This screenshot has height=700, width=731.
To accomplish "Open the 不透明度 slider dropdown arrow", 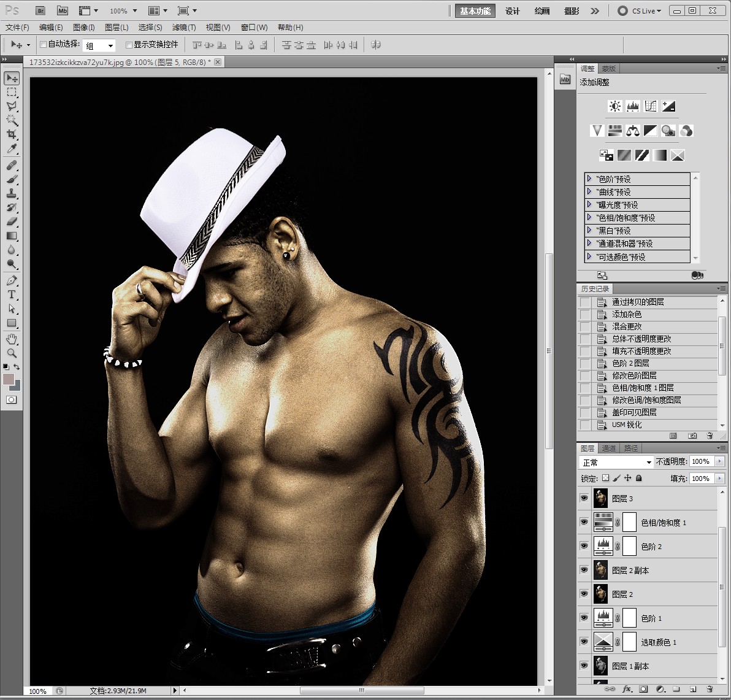I will coord(719,461).
